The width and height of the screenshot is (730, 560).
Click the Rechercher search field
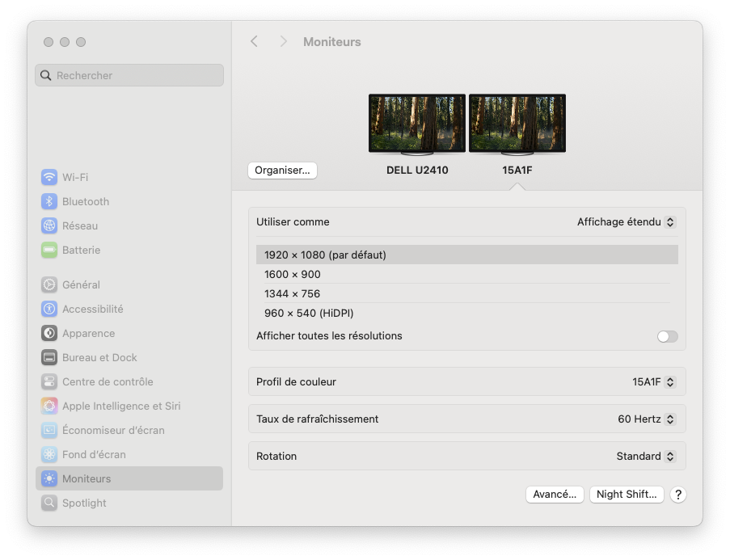point(129,75)
